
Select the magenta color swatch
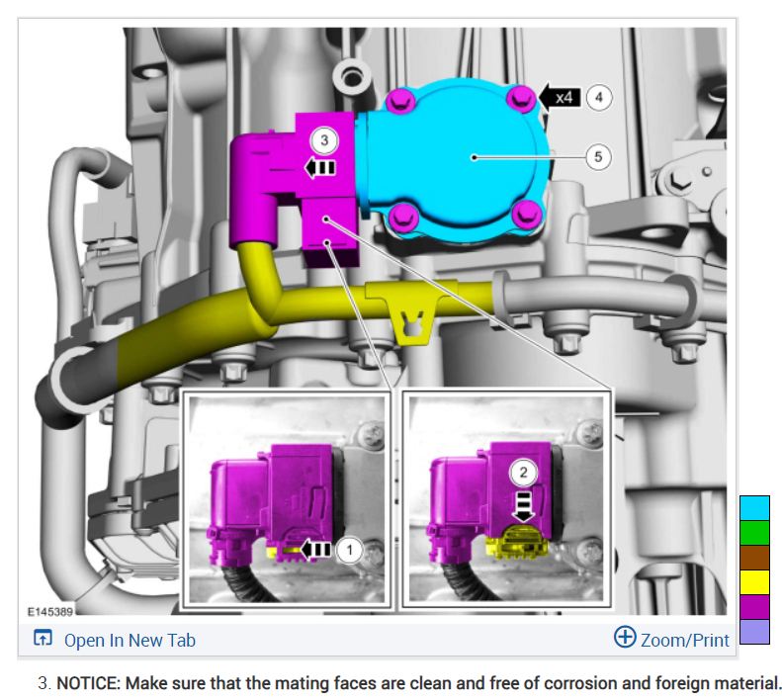754,607
